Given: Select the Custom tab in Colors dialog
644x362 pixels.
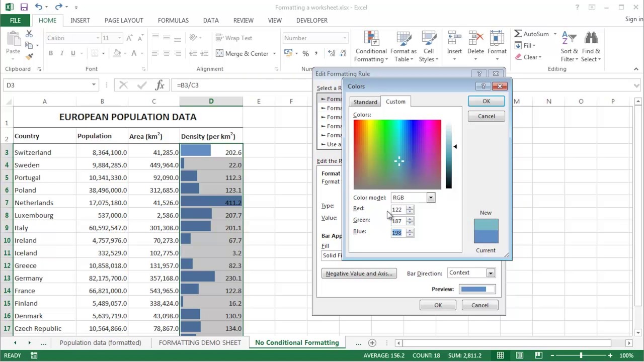Looking at the screenshot, I should pyautogui.click(x=395, y=102).
